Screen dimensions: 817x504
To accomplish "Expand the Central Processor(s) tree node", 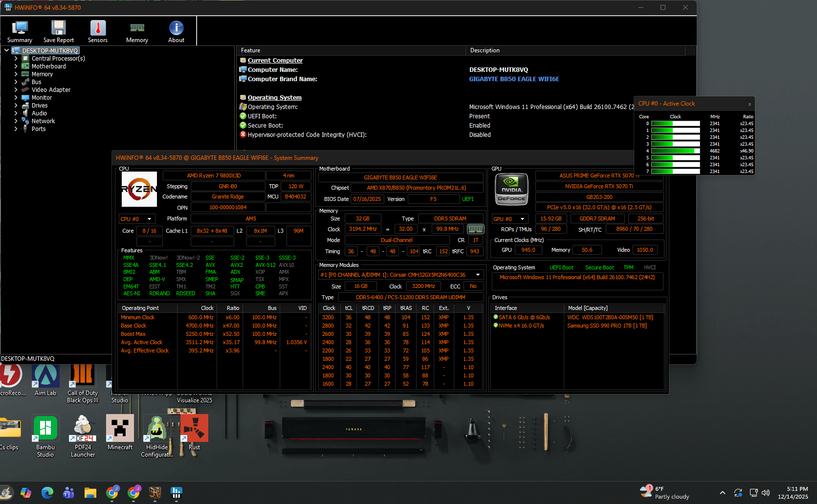I will click(x=16, y=59).
